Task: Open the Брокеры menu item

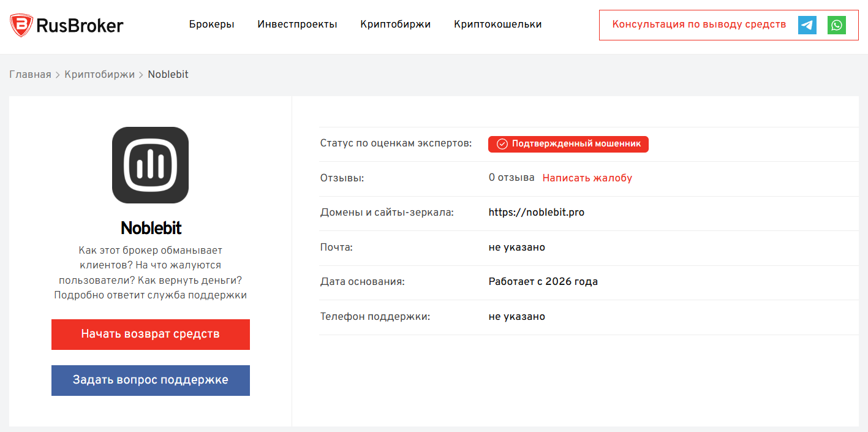Action: (211, 25)
